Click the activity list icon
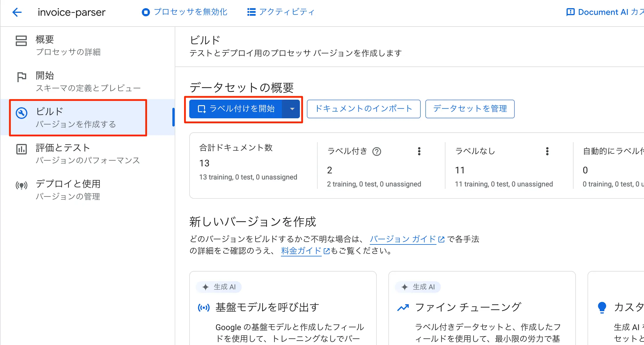 (x=251, y=12)
